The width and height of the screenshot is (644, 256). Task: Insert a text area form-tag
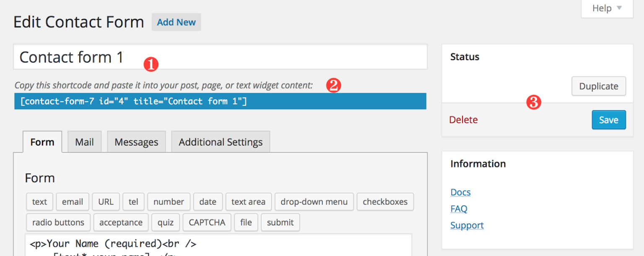[248, 202]
